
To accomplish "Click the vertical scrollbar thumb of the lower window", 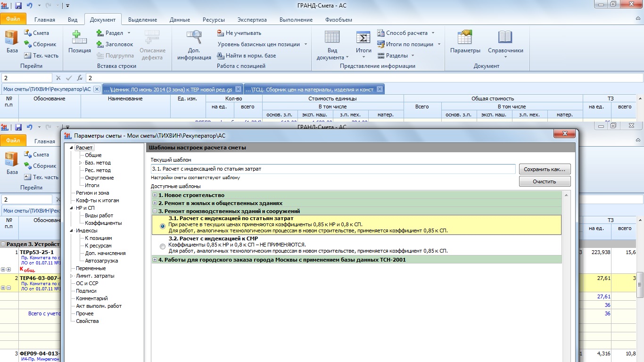I will coord(640,285).
